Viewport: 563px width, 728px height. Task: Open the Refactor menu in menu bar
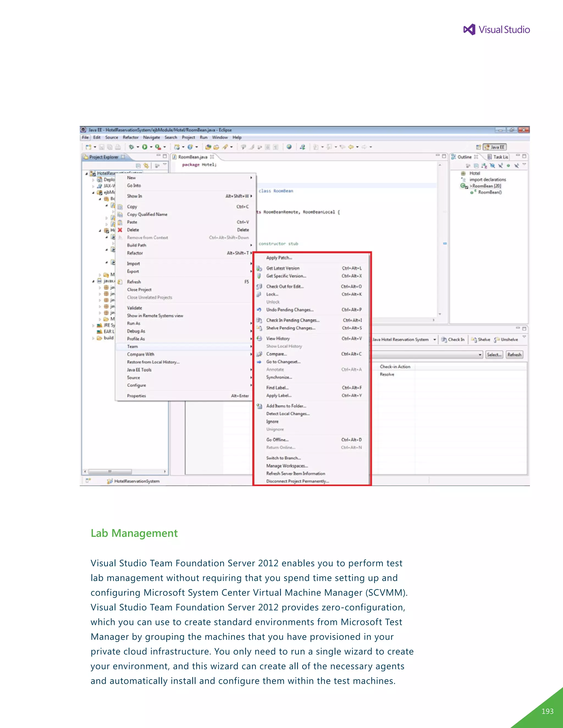[x=130, y=137]
